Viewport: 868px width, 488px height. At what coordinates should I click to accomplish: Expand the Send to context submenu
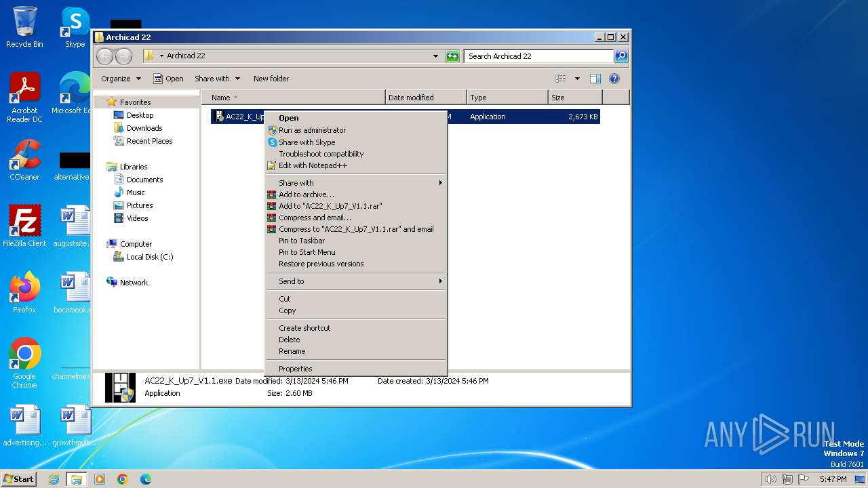click(x=356, y=281)
